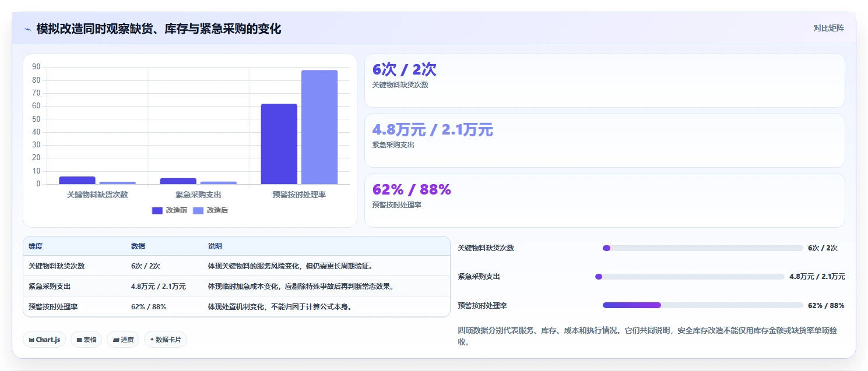Viewport: 868px width, 371px height.
Task: Click the '4.8万元 / 2.1万元' card value
Action: [433, 130]
